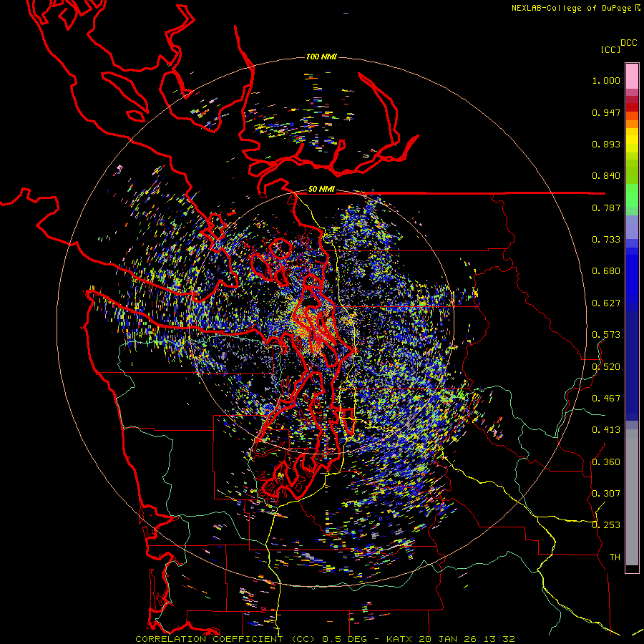This screenshot has height=644, width=644.
Task: Select the 0.573 scale value
Action: coord(606,335)
